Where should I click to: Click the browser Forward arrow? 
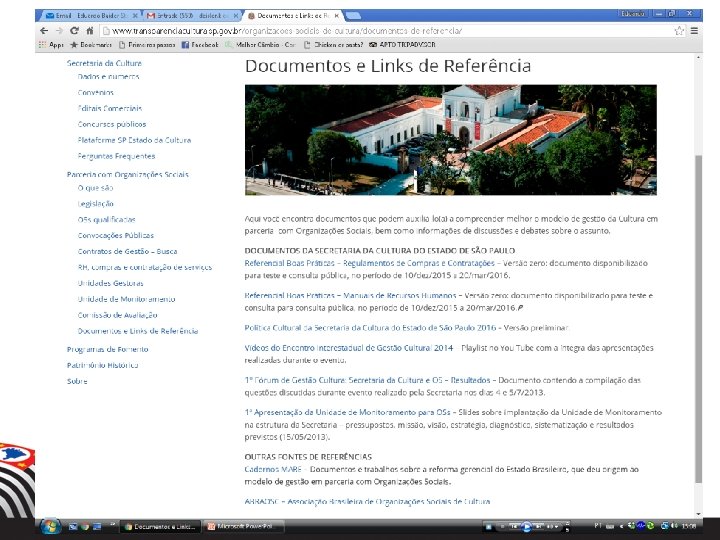(59, 31)
